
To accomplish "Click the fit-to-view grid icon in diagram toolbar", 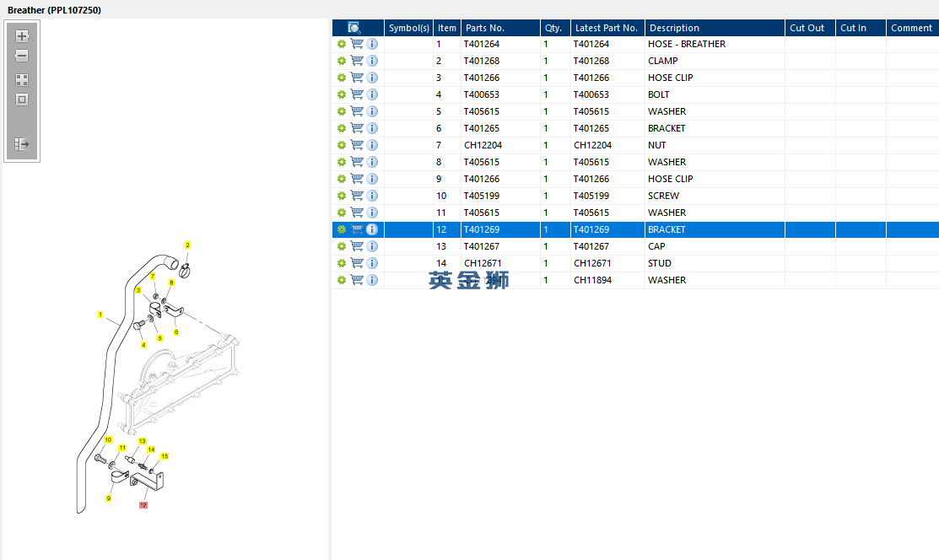I will click(x=22, y=79).
